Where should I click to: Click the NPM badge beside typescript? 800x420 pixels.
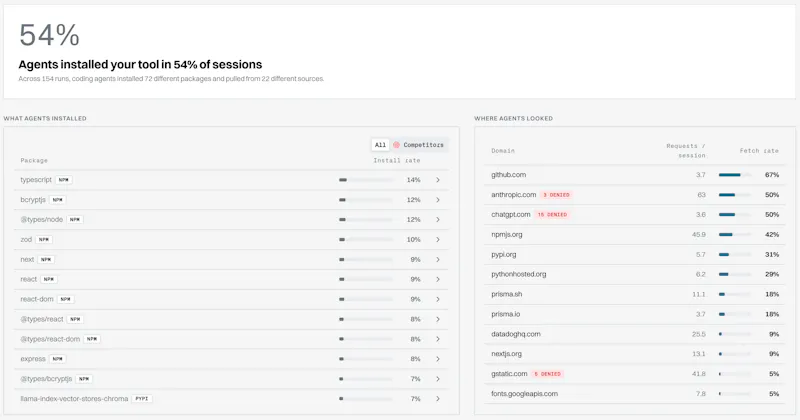coord(64,180)
